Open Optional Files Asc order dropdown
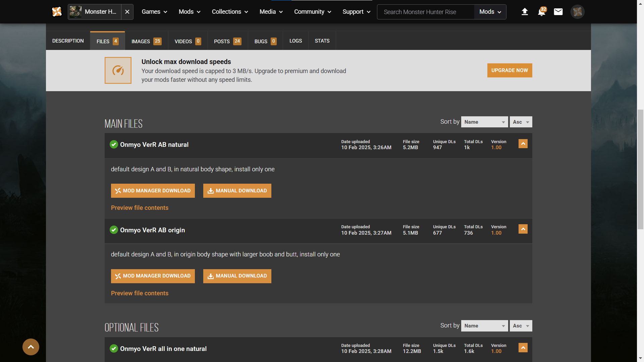644x362 pixels. pyautogui.click(x=521, y=326)
